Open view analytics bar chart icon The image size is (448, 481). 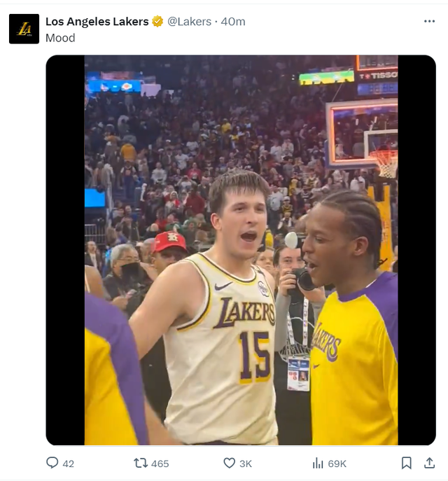pyautogui.click(x=318, y=463)
